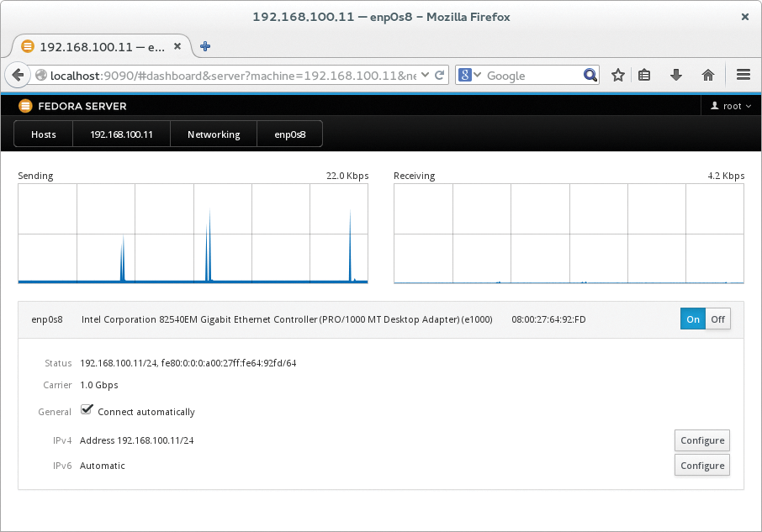Select the Hosts navigation item
This screenshot has height=532, width=762.
click(42, 134)
